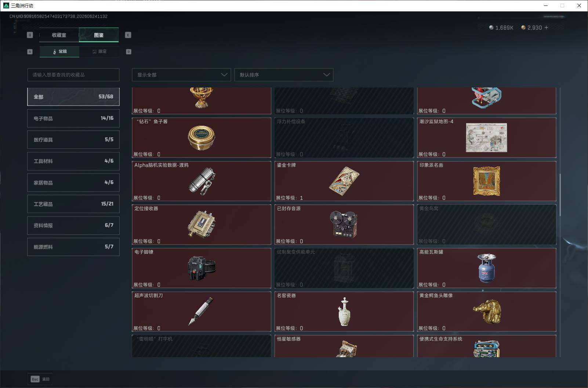The image size is (588, 388).
Task: Select the 全部 53/68 category
Action: [73, 97]
